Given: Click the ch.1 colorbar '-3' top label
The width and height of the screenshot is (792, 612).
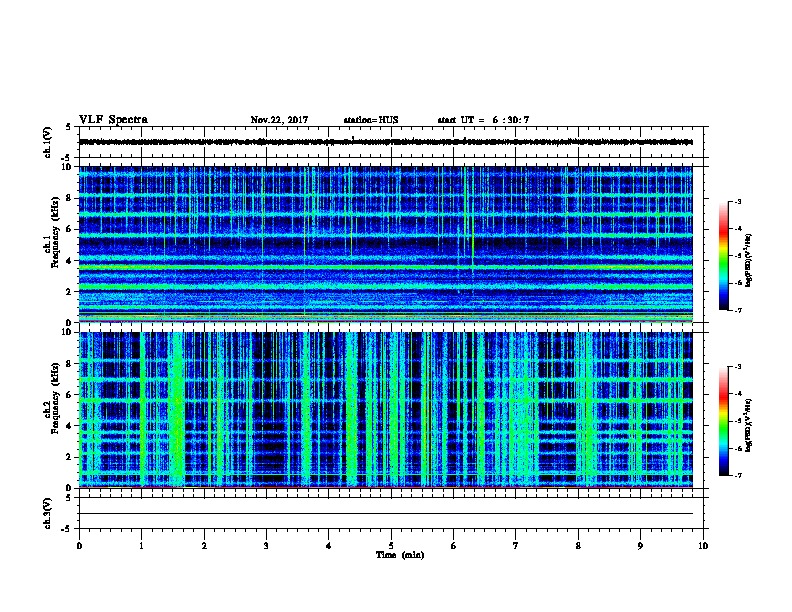Looking at the screenshot, I should coord(737,201).
